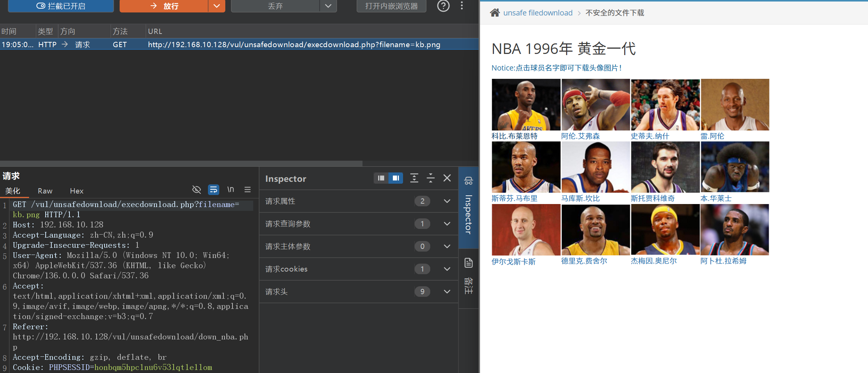The image size is (868, 373).
Task: Expand the 请求cookies section
Action: (447, 269)
